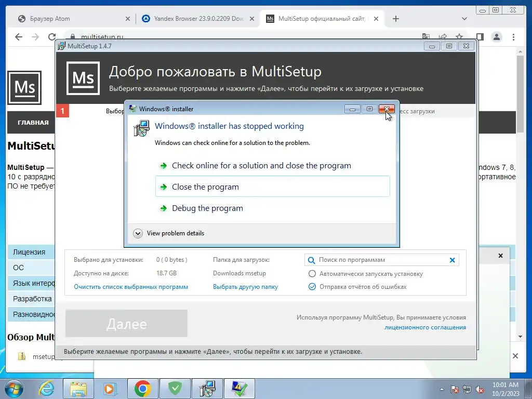Click the red step 1 marker

click(x=62, y=111)
